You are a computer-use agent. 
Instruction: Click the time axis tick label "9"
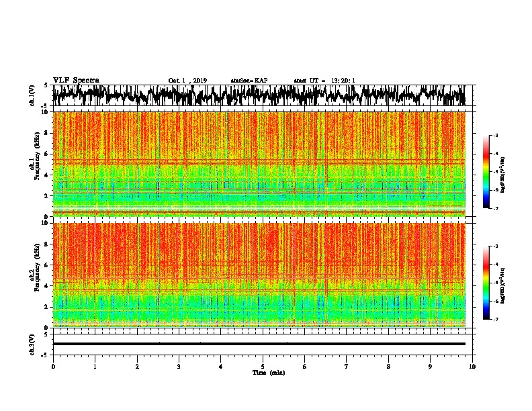[430, 367]
